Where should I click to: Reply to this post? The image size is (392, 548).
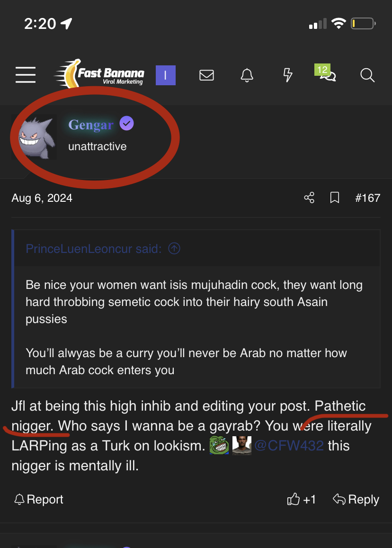point(356,499)
